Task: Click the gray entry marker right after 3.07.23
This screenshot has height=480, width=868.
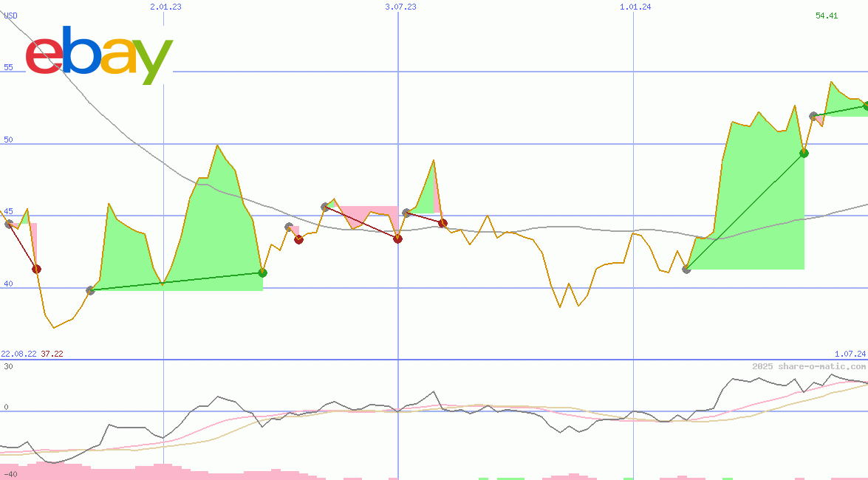Action: 406,213
